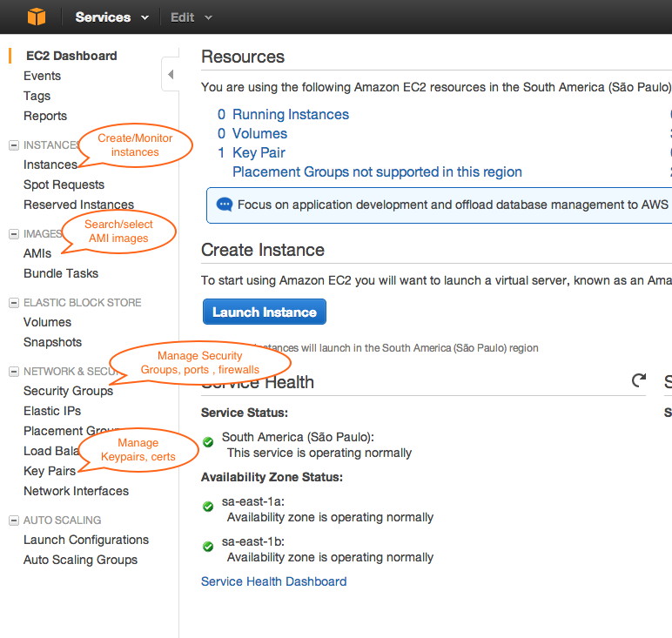Open Snapshots in the sidebar
672x638 pixels.
tap(53, 342)
